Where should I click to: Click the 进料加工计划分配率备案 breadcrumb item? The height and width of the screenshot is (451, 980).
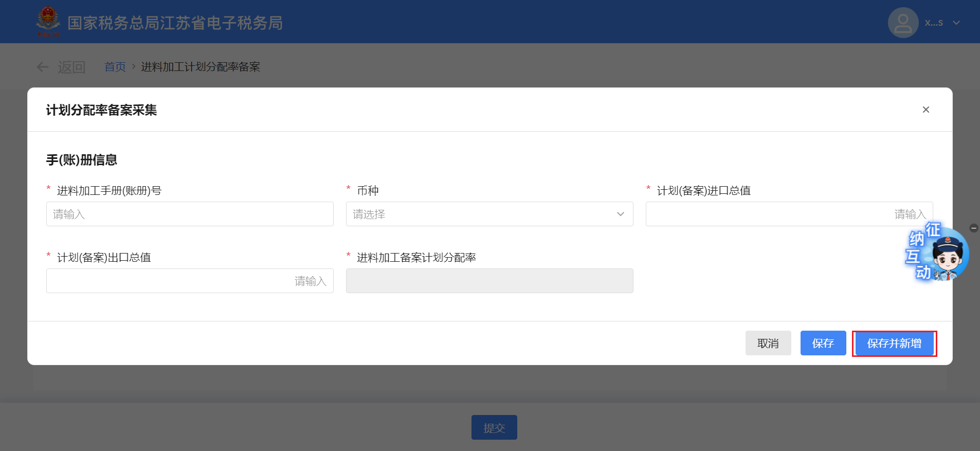coord(201,67)
